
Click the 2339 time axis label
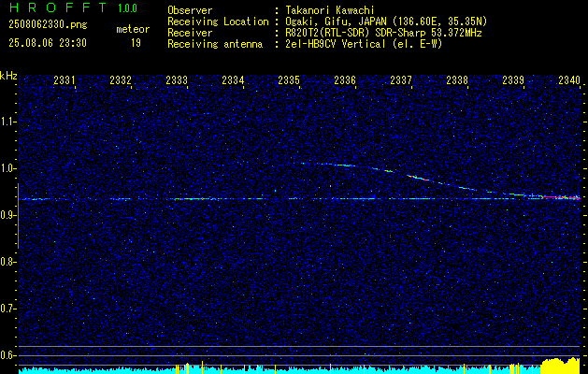point(512,79)
